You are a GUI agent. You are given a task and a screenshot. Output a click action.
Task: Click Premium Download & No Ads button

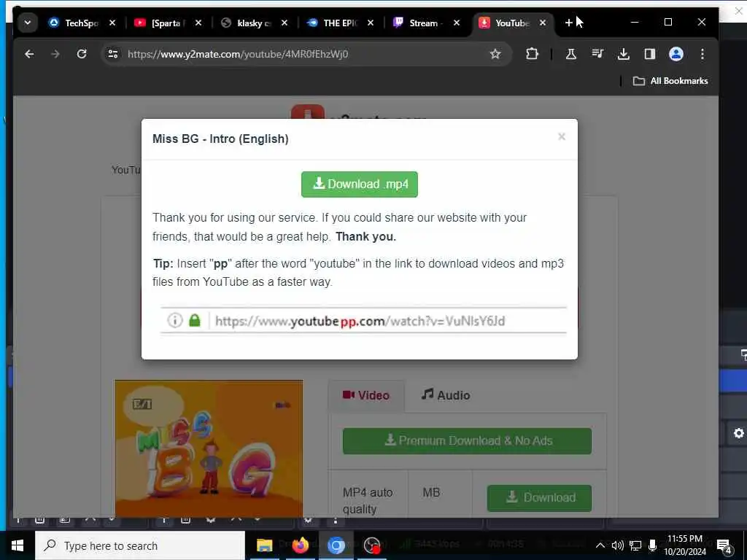tap(467, 441)
